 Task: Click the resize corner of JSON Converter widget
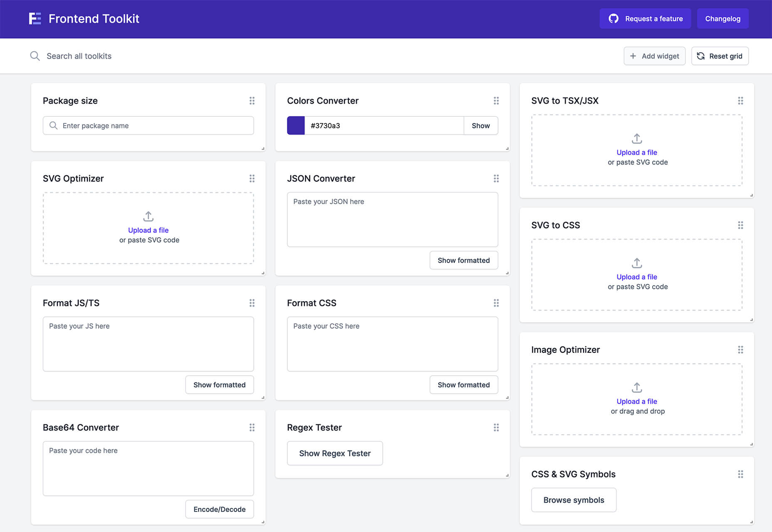tap(507, 273)
